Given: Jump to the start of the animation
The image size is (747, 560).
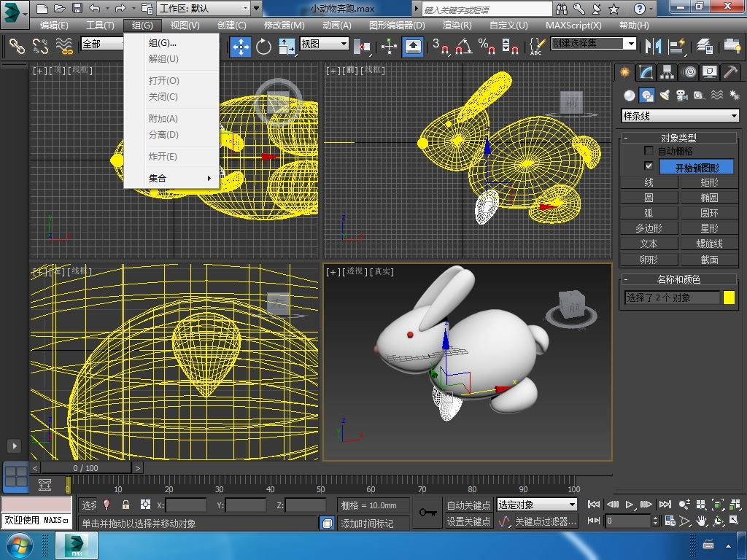Looking at the screenshot, I should pyautogui.click(x=594, y=505).
